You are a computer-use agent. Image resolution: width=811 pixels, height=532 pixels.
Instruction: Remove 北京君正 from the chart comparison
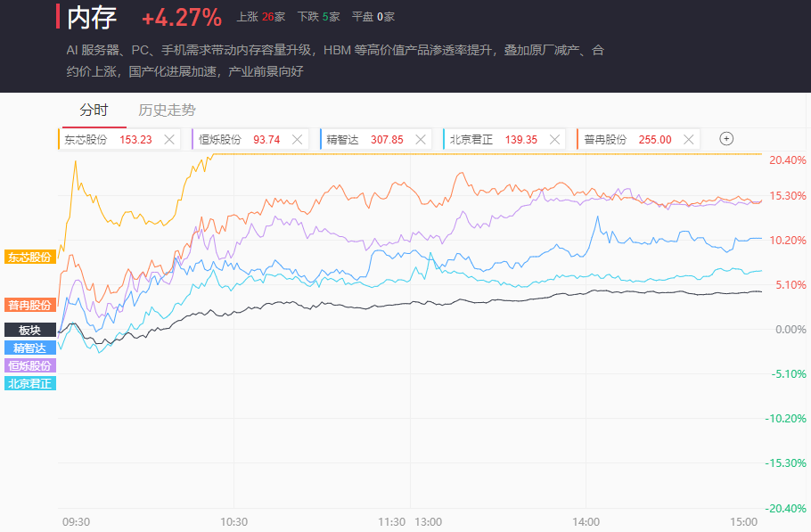(555, 139)
